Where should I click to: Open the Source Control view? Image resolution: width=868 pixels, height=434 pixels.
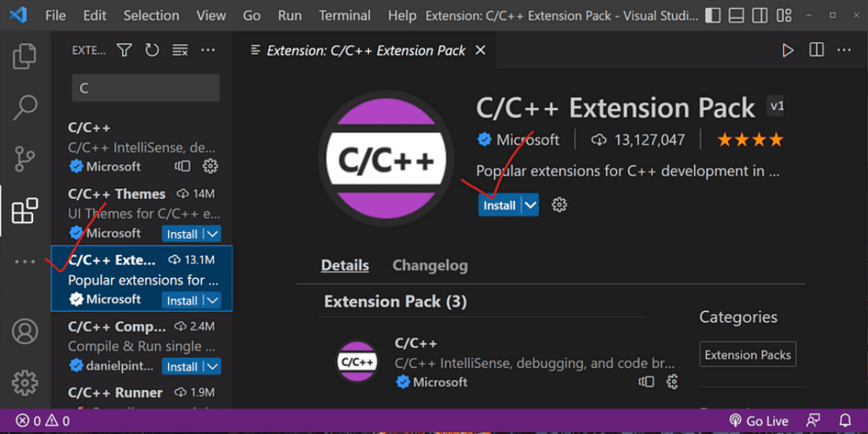[x=25, y=159]
